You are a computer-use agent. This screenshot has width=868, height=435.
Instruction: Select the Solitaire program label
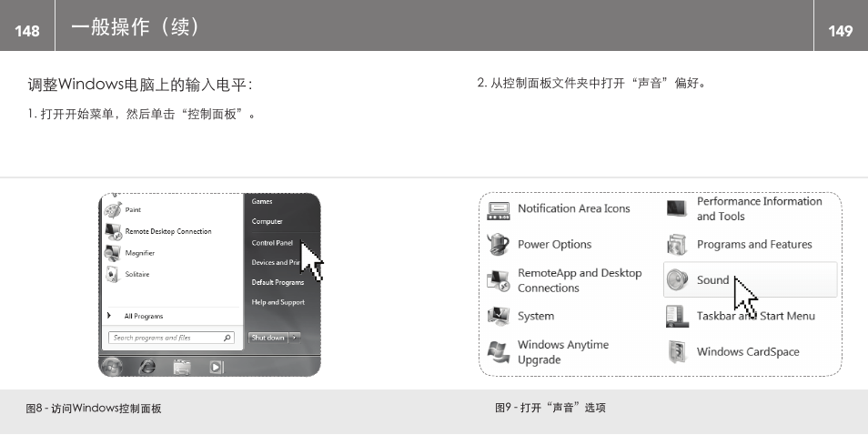[137, 274]
